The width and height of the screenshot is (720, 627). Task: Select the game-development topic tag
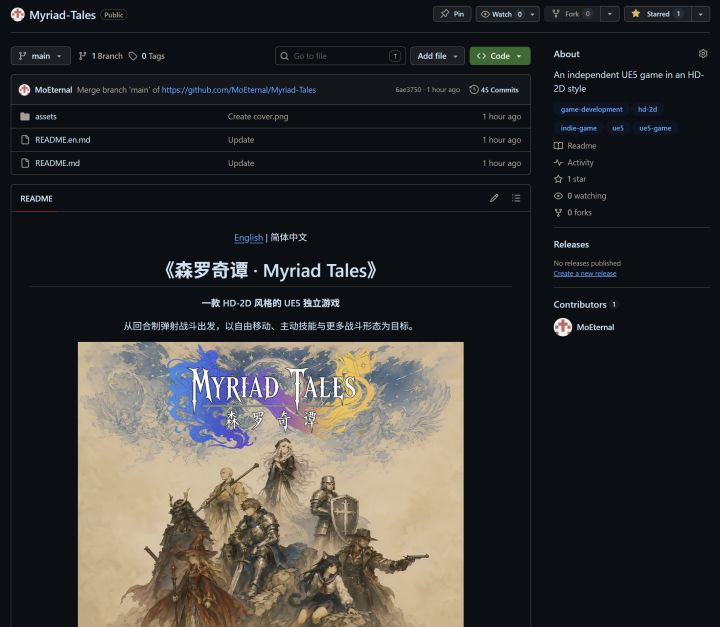pos(591,110)
